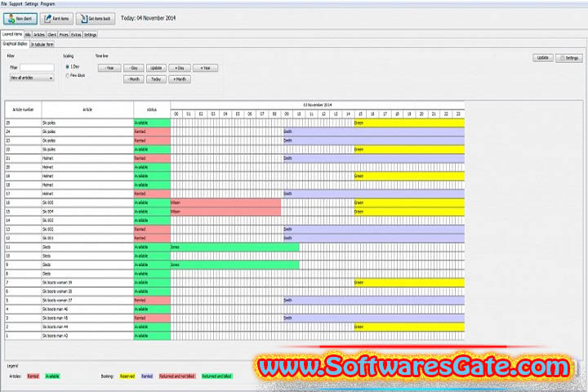588x392 pixels.
Task: Switch to the Loaned items tab
Action: coord(12,34)
